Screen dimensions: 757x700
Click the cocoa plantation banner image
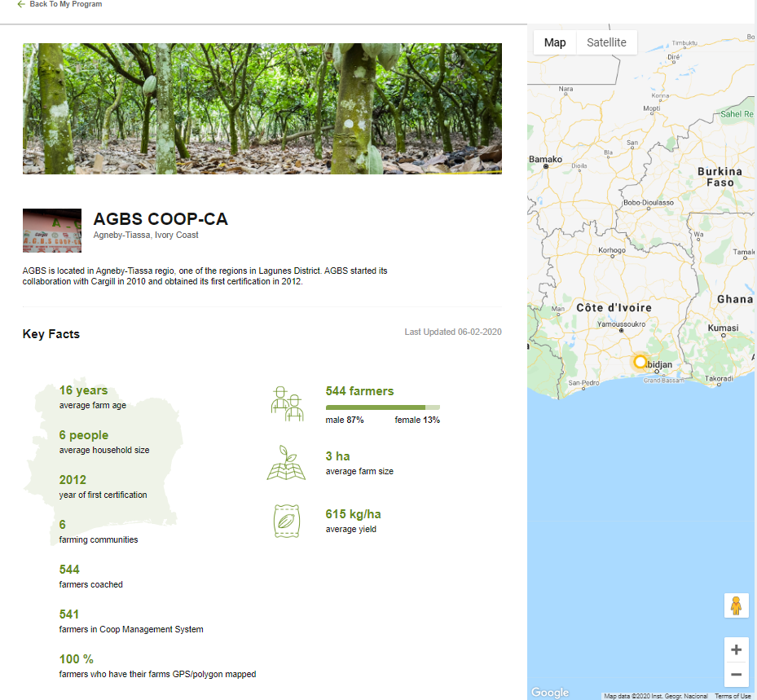pos(262,108)
